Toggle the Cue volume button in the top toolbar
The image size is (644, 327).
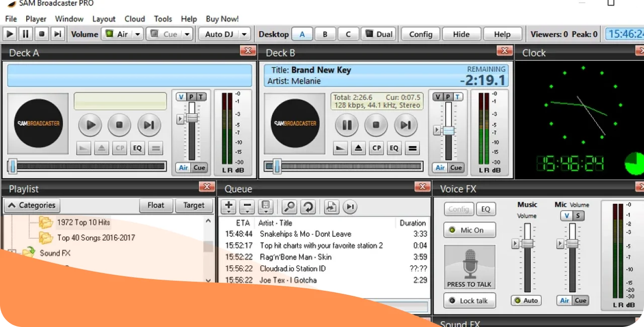tap(164, 34)
